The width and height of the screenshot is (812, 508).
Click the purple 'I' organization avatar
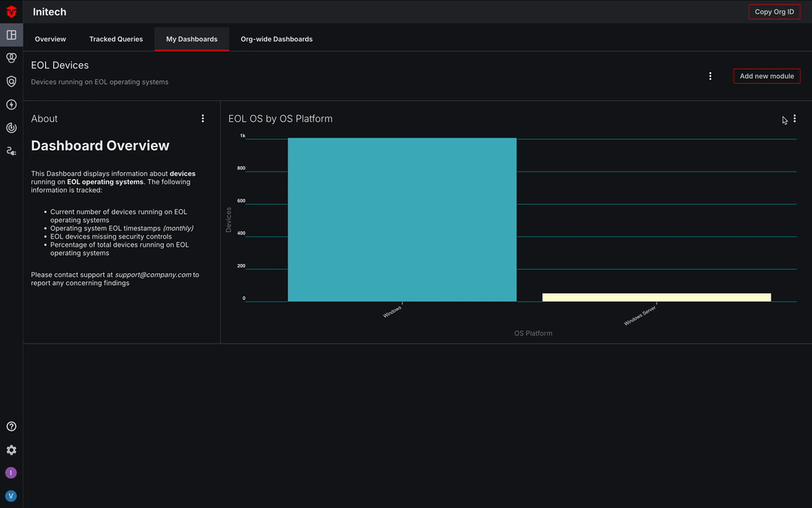pyautogui.click(x=11, y=473)
